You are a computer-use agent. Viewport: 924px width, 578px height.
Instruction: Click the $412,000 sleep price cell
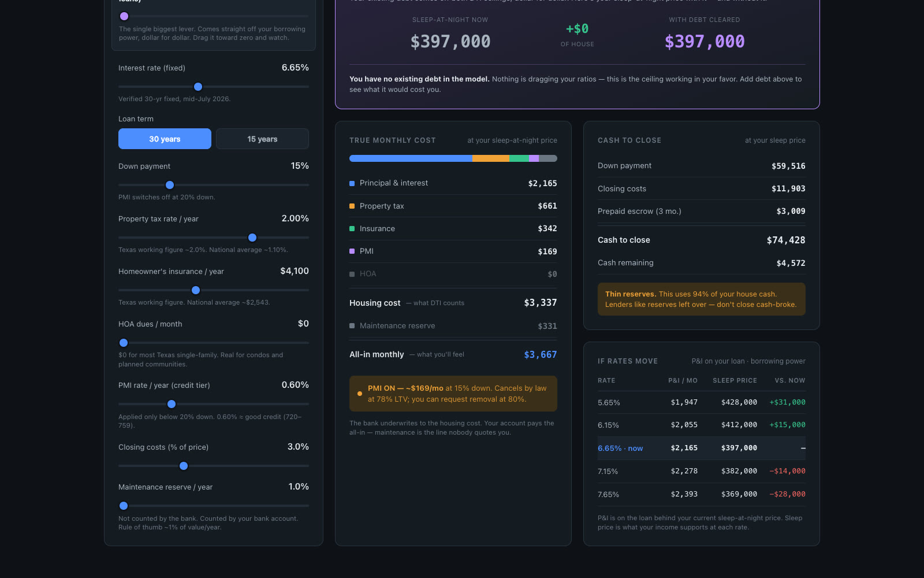pyautogui.click(x=739, y=425)
